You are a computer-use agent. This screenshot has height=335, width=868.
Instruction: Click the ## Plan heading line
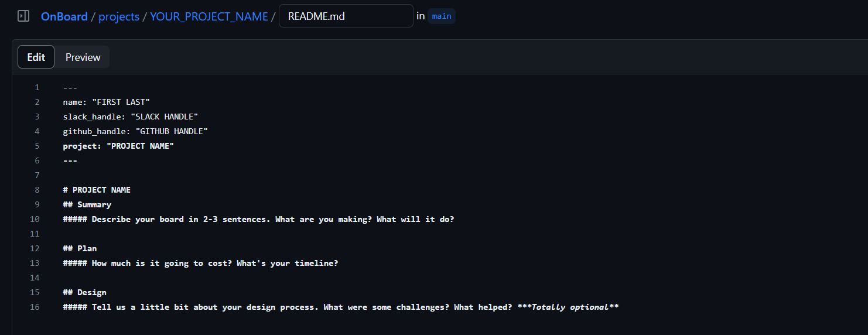(80, 248)
